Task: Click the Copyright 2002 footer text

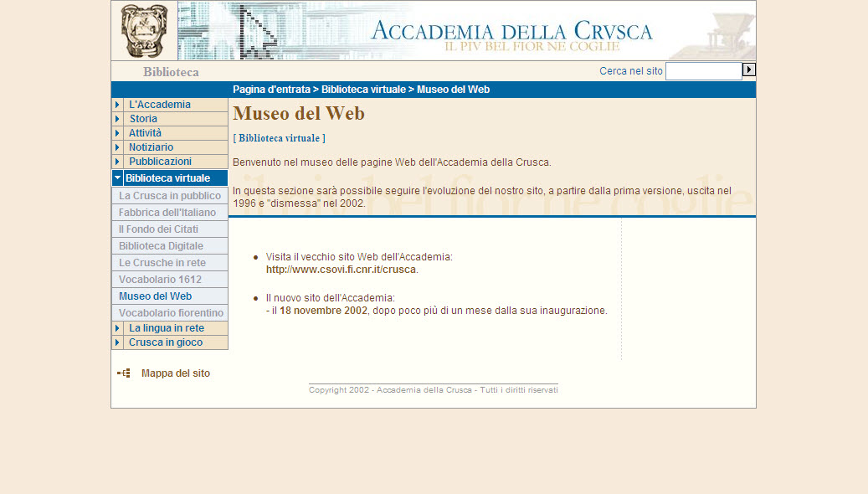Action: tap(434, 390)
